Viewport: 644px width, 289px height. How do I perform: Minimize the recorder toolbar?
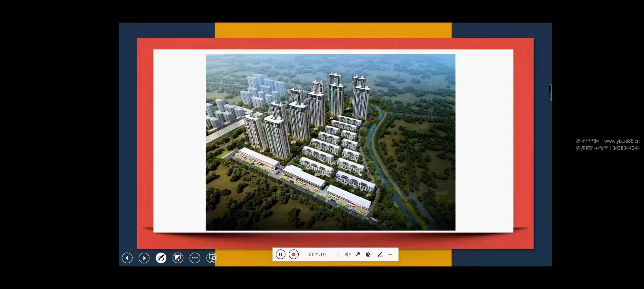pyautogui.click(x=390, y=254)
